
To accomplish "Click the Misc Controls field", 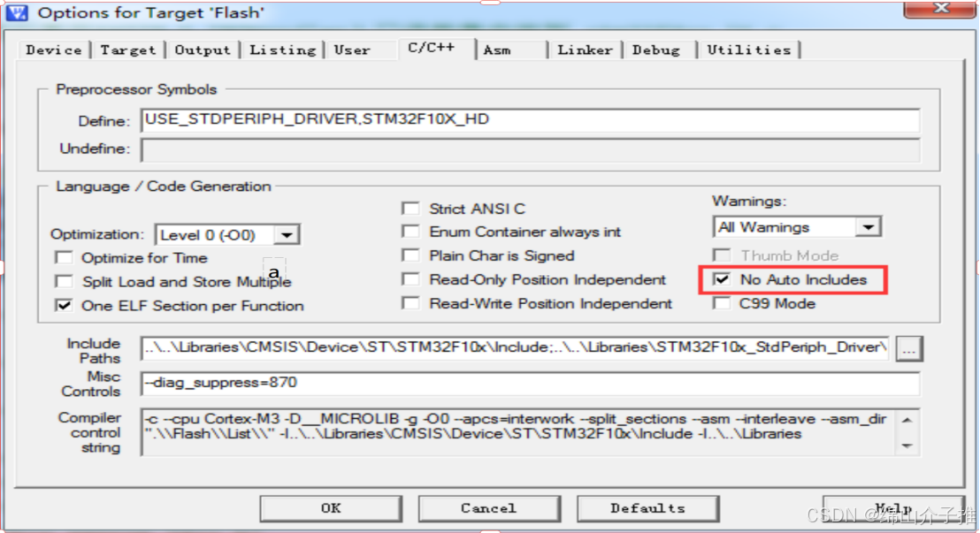I will coord(530,383).
